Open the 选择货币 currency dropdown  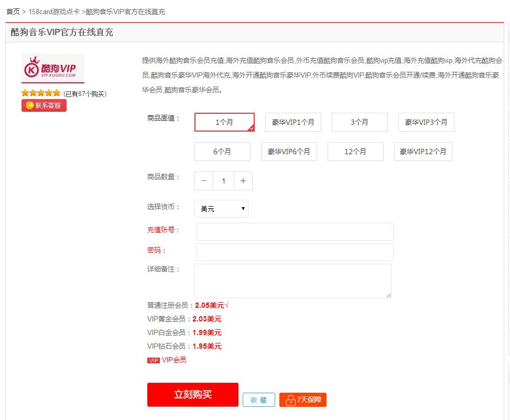(222, 209)
